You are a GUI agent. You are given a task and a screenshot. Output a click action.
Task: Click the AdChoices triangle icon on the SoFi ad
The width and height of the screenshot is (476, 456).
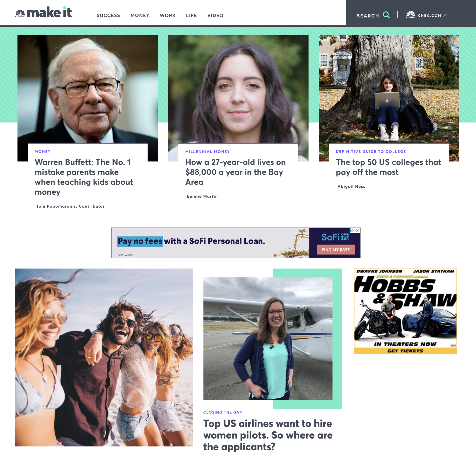tap(352, 230)
